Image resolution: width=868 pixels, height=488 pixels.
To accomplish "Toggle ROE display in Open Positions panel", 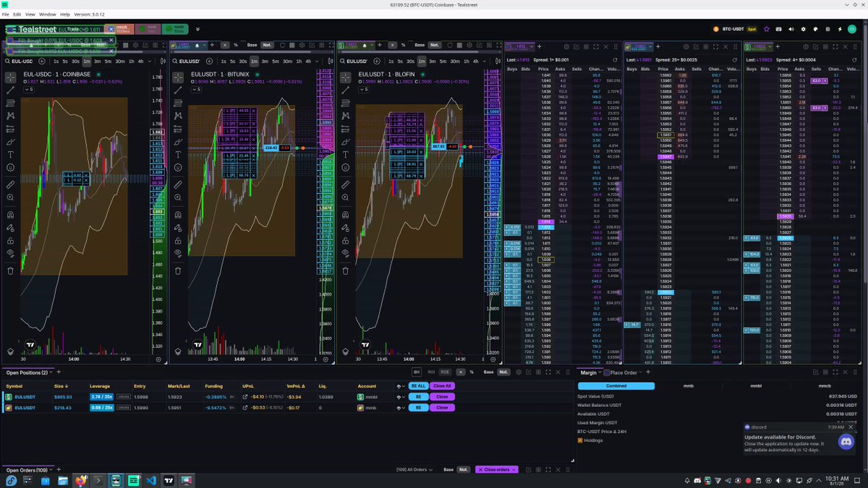I will click(x=445, y=372).
